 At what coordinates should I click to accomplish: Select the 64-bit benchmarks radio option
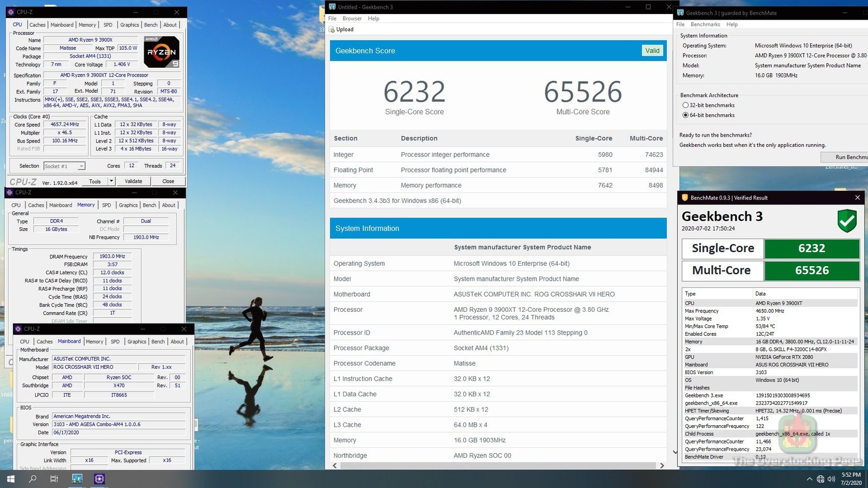(x=686, y=115)
